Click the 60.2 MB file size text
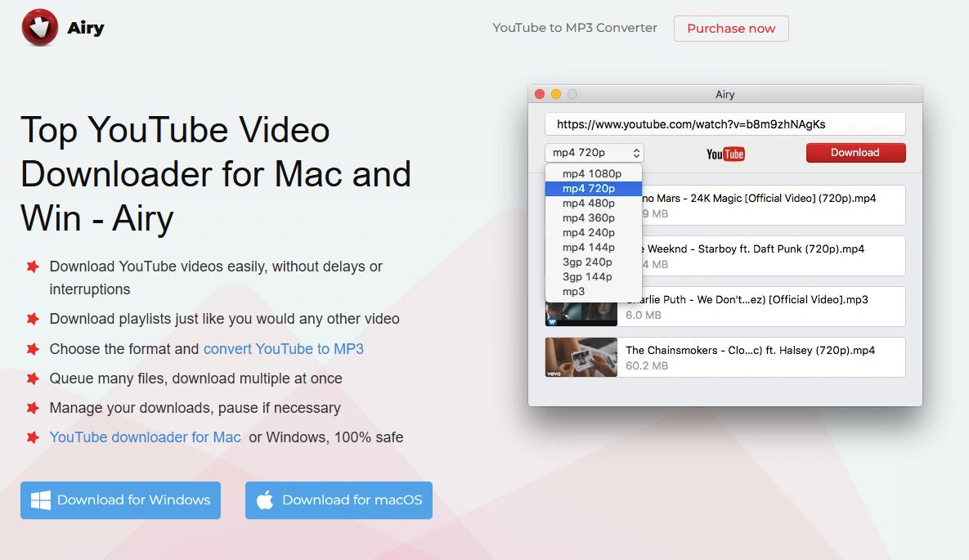This screenshot has width=969, height=560. pos(647,366)
